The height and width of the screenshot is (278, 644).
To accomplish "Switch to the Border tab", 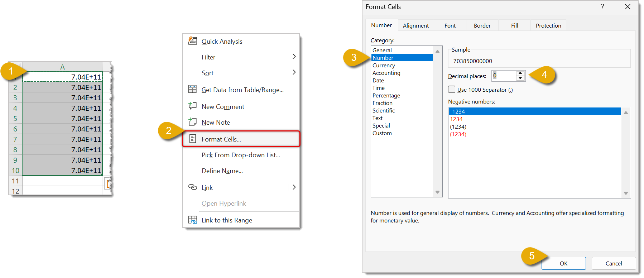I will coord(482,25).
